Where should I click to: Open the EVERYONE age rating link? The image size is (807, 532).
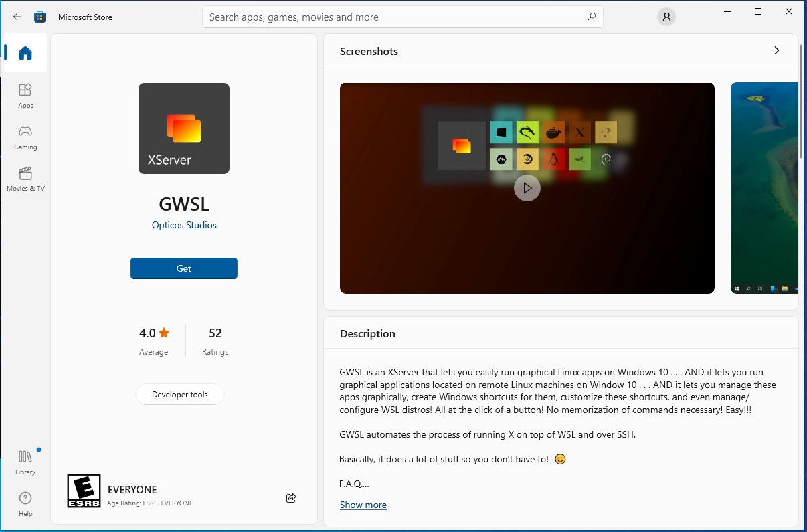(132, 490)
